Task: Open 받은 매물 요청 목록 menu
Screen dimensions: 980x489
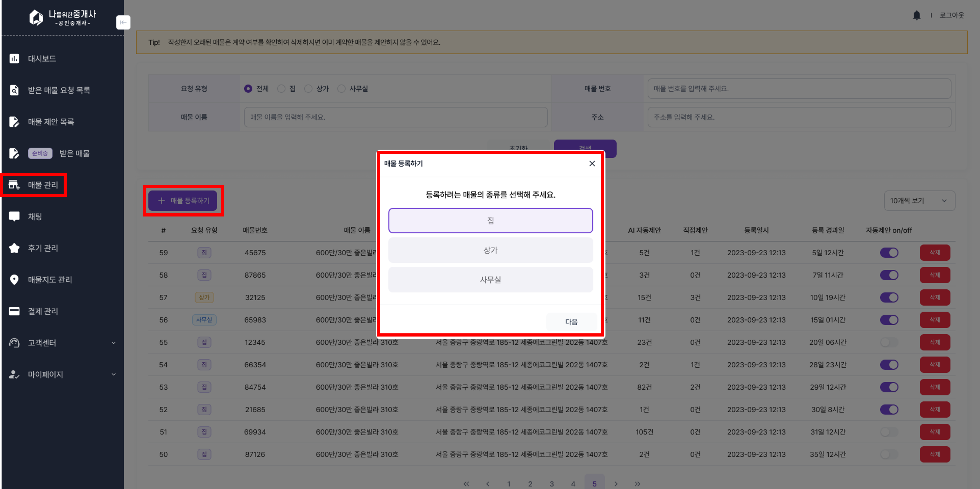Action: (59, 90)
